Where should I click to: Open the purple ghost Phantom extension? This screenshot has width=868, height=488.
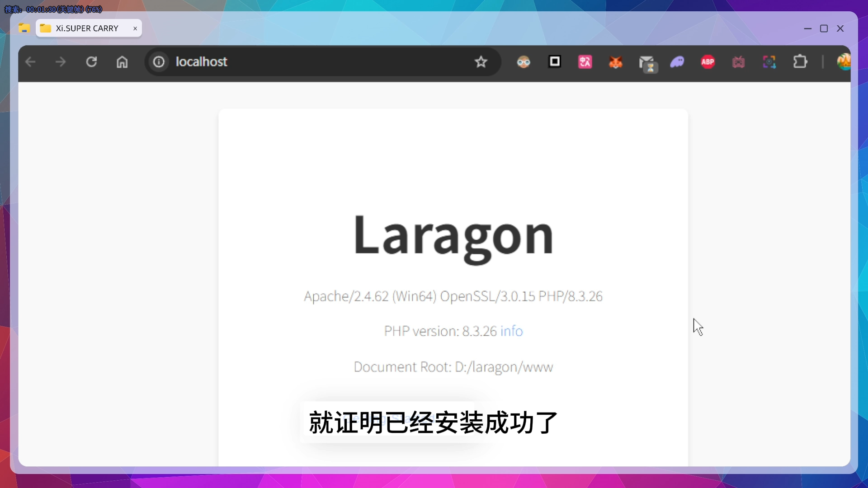(677, 62)
